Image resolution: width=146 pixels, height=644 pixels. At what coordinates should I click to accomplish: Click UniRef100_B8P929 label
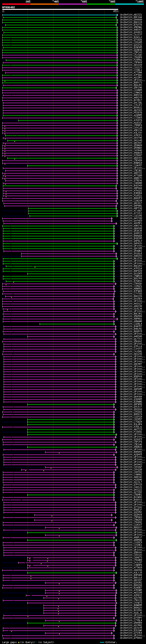click(x=131, y=271)
